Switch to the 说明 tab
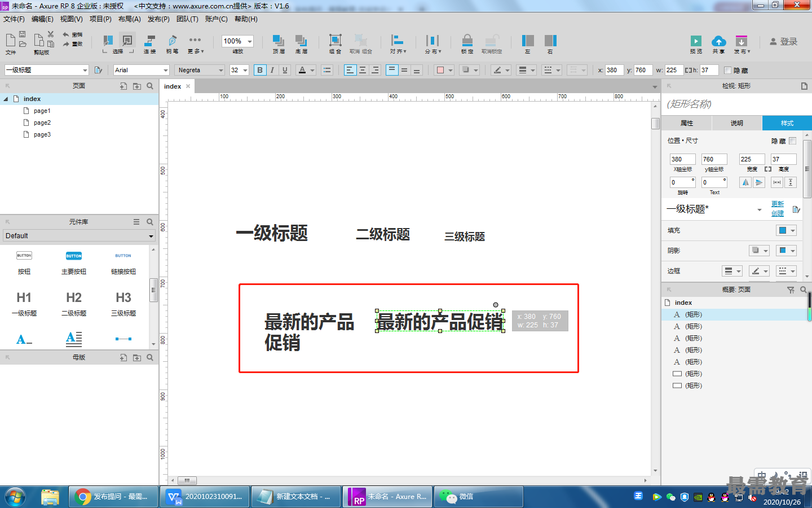Viewport: 812px width, 508px height. [737, 123]
